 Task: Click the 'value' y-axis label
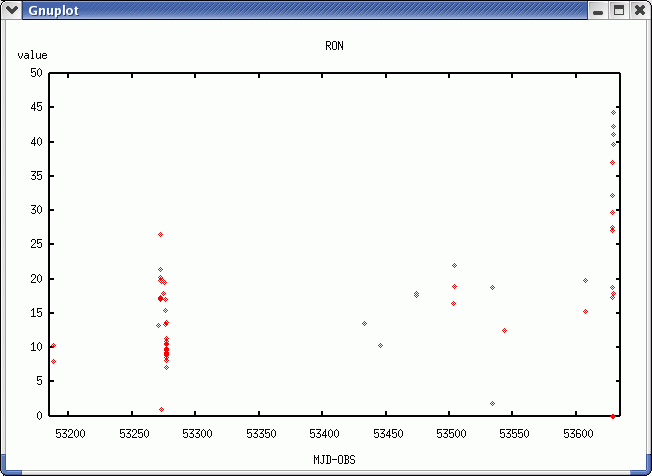pos(32,55)
